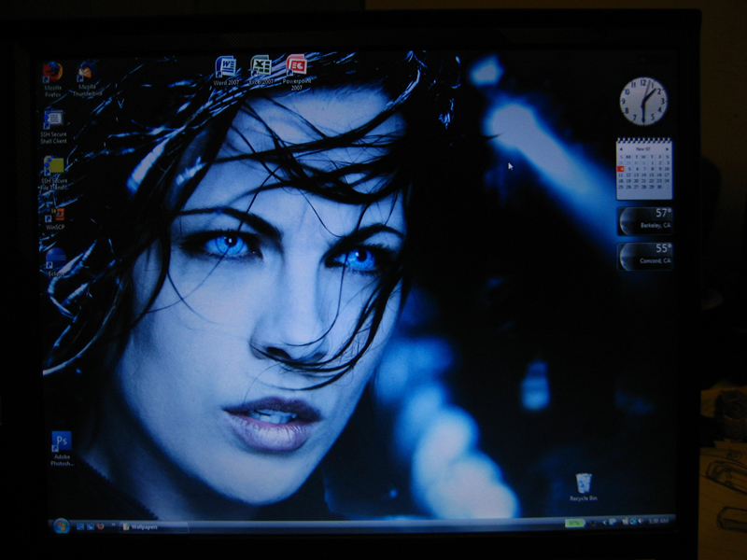The image size is (747, 560).
Task: Go to next month in calendar gadget
Action: pyautogui.click(x=667, y=149)
